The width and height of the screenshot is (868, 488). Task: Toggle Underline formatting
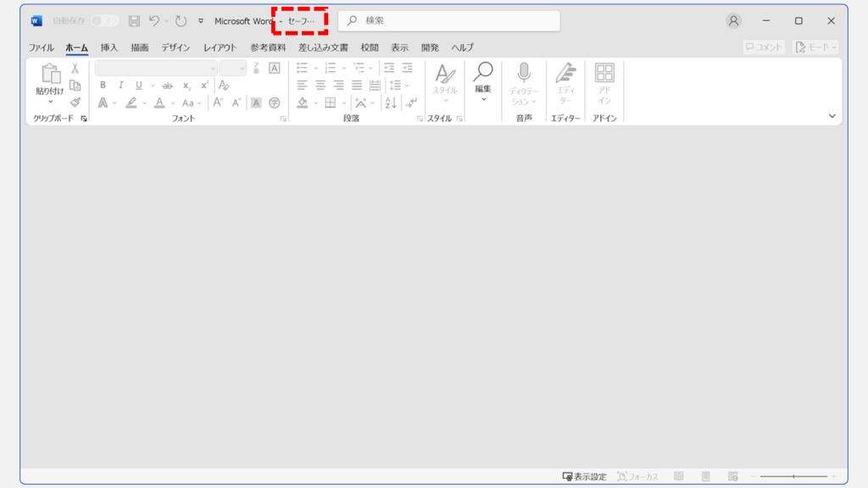(138, 86)
